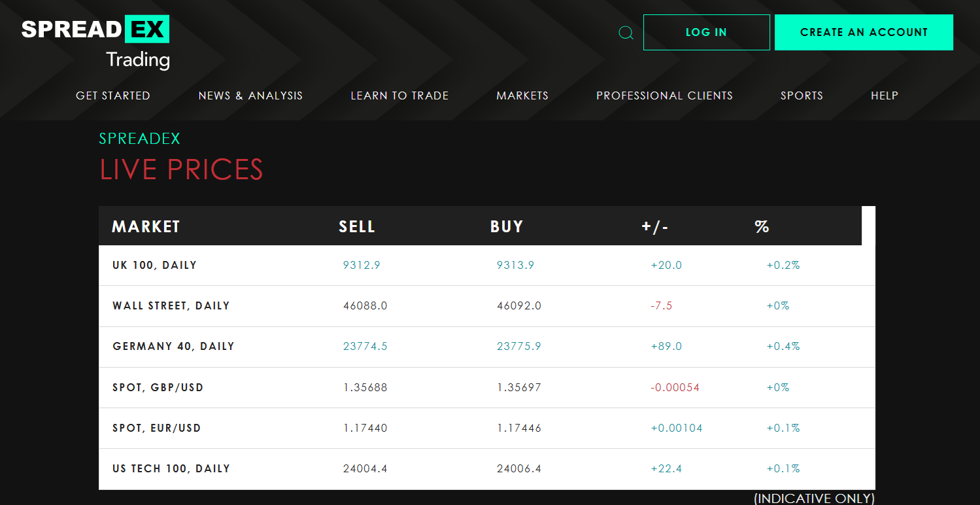Click the +0.4% percentage for Germany 40
This screenshot has height=505, width=980.
pyautogui.click(x=783, y=347)
